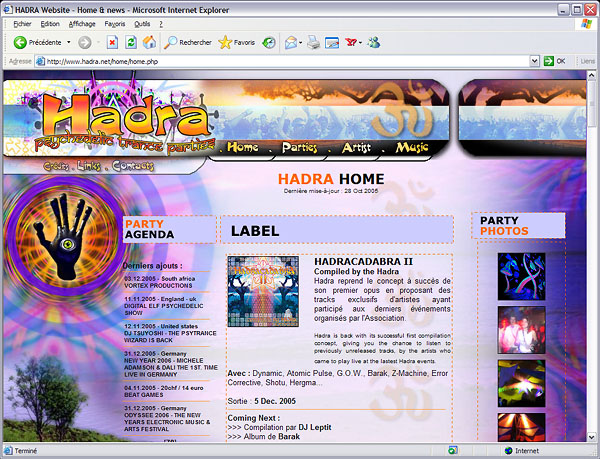Open DJ Tsuyoshi Psytrance Wizard event
600x459 pixels.
tap(170, 333)
